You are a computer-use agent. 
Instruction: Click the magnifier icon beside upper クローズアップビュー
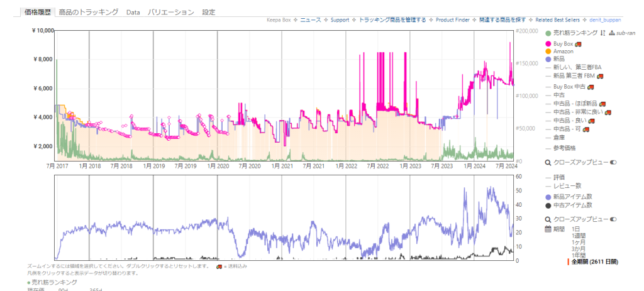[x=548, y=162]
